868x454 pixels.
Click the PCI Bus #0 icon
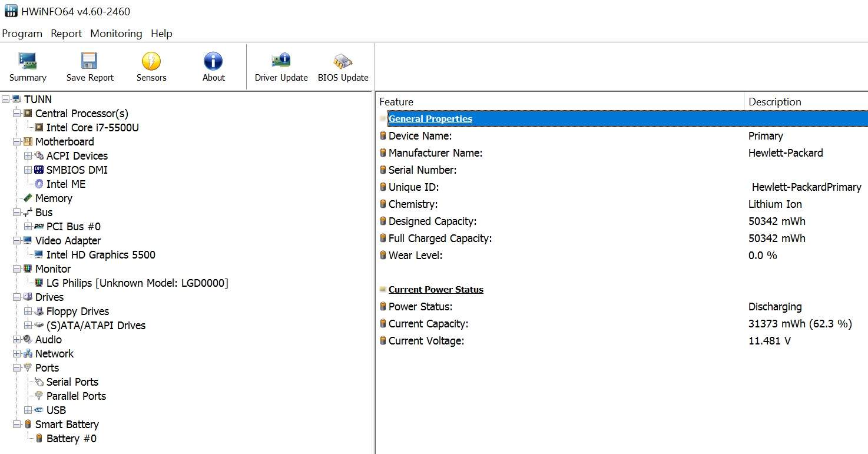39,226
